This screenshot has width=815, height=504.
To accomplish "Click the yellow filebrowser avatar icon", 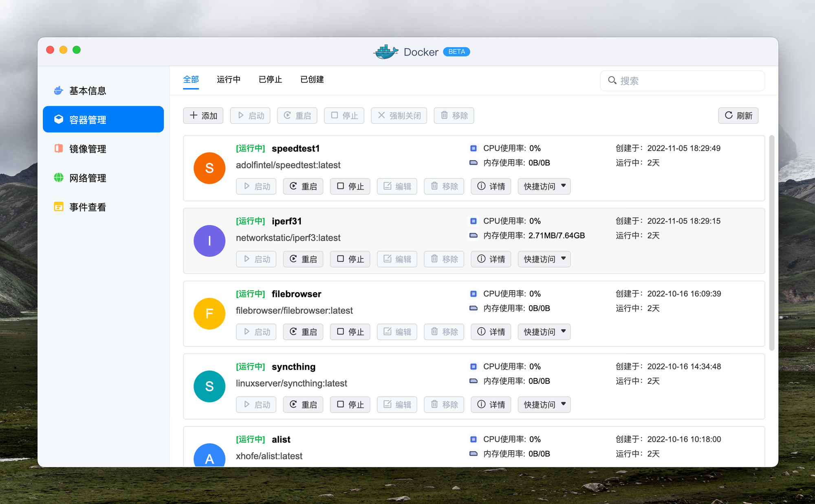I will (x=209, y=313).
